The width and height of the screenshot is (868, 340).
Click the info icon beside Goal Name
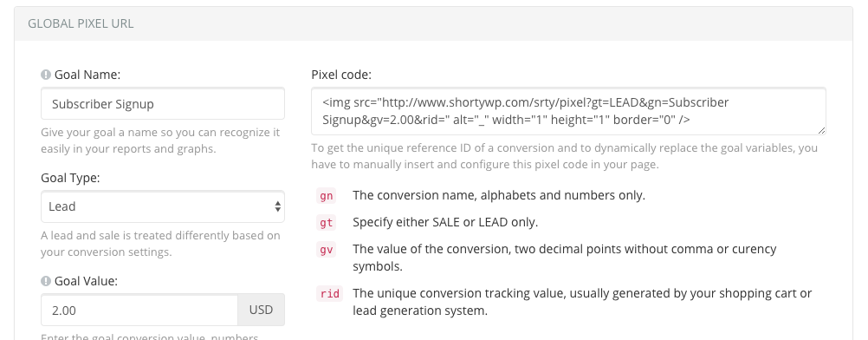(x=46, y=75)
